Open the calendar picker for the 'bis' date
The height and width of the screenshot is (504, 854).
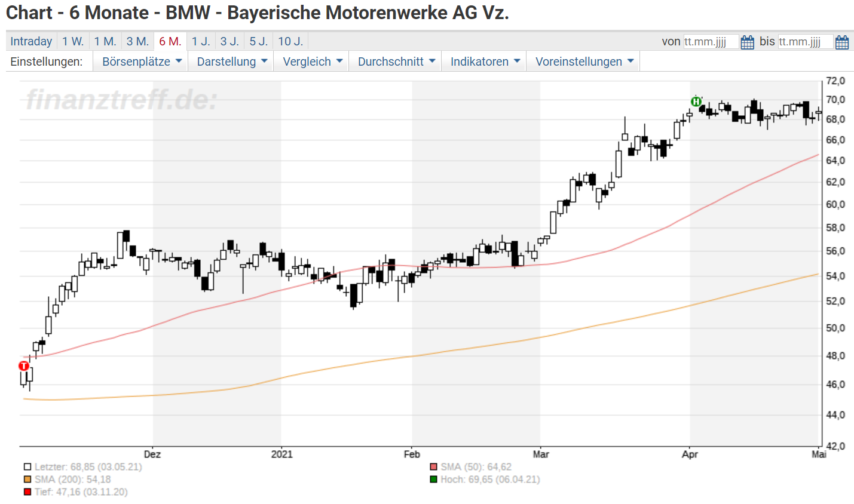[x=841, y=42]
